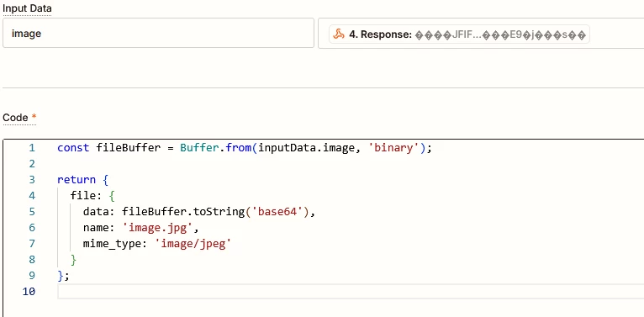Image resolution: width=644 pixels, height=317 pixels.
Task: Click the 'image' input data key field
Action: click(158, 34)
